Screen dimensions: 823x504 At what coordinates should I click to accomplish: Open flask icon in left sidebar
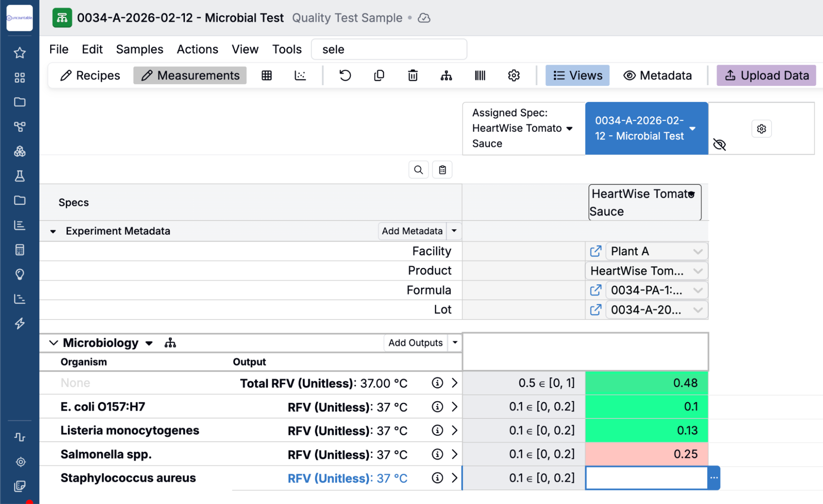tap(20, 176)
